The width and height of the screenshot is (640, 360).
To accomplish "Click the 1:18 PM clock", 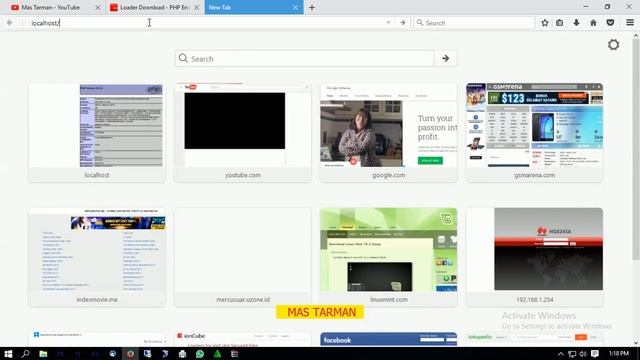I will coord(619,353).
